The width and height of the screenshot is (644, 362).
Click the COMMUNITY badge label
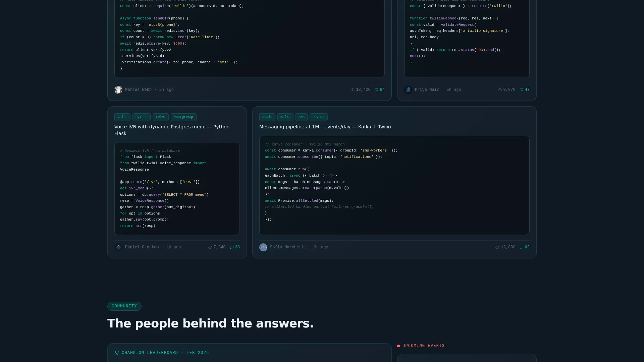pos(124,306)
